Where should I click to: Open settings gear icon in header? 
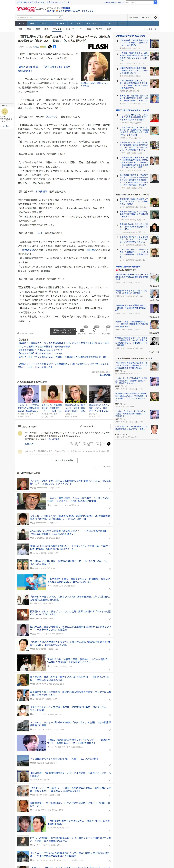click(155, 18)
